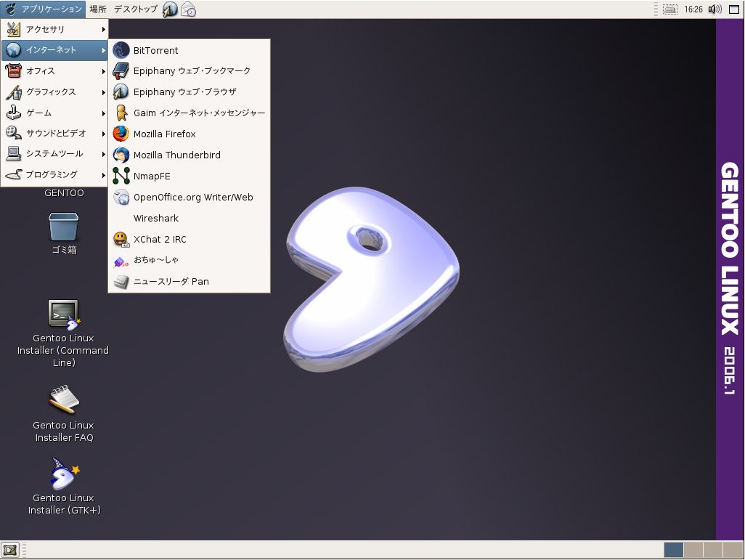Open the volume control speaker icon
Screen dimensions: 745x560
715,9
